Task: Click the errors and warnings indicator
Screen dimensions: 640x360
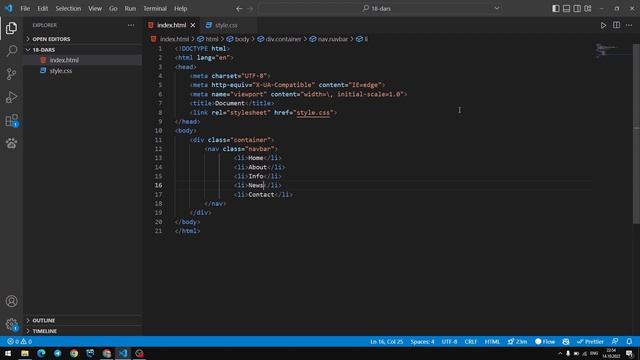Action: [19, 341]
